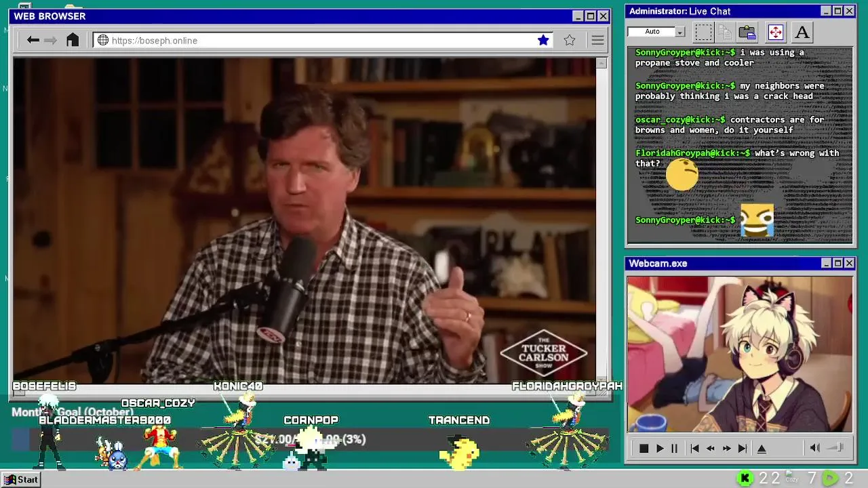Click the filled blue bookmark star
The width and height of the screenshot is (868, 488).
543,40
